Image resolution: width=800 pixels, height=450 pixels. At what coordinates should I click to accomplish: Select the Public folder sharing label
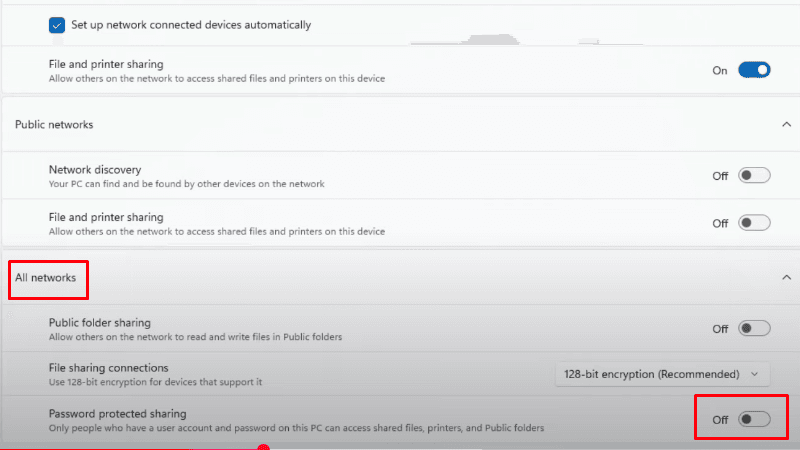click(100, 322)
